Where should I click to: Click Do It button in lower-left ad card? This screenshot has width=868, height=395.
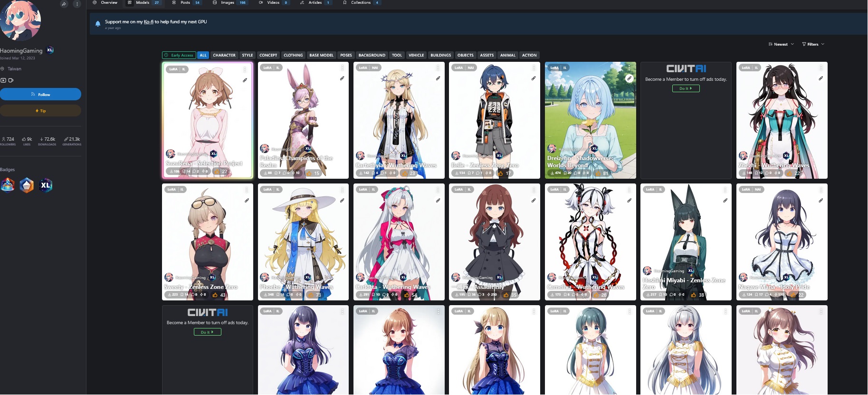pyautogui.click(x=207, y=332)
